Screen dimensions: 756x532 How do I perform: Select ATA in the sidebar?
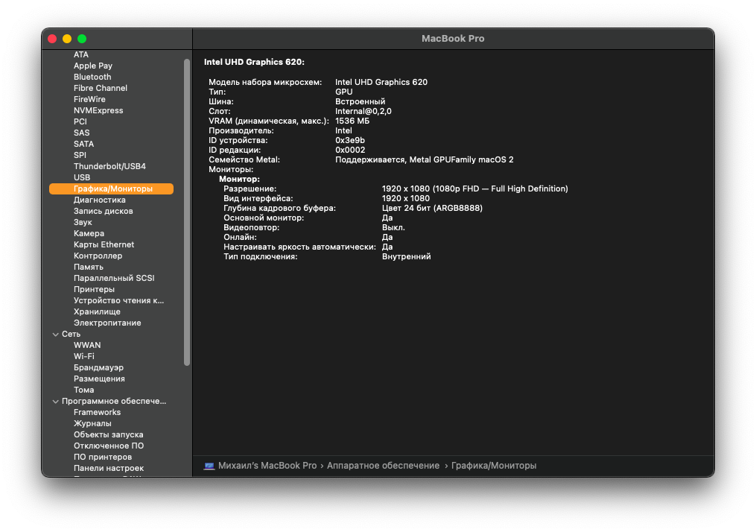coord(81,54)
